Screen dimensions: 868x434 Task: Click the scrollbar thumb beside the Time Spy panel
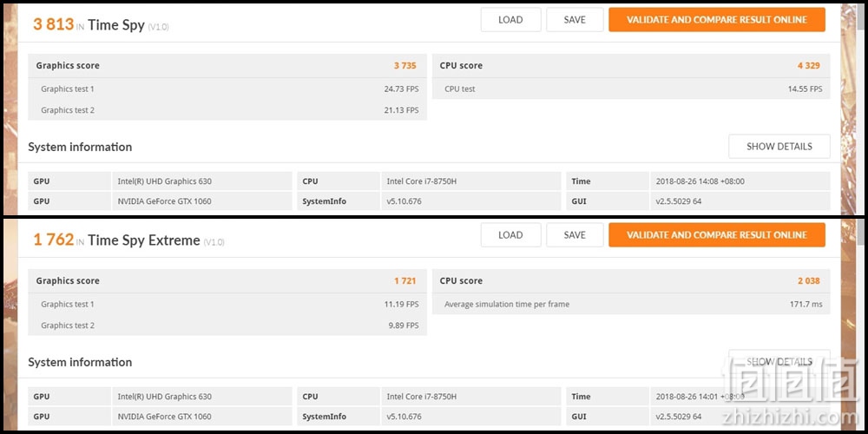point(860,17)
